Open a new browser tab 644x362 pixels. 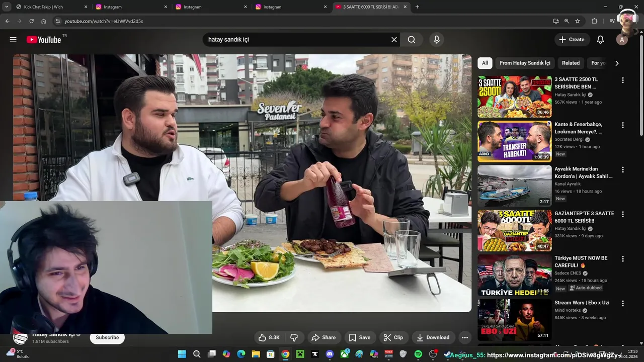point(417,7)
